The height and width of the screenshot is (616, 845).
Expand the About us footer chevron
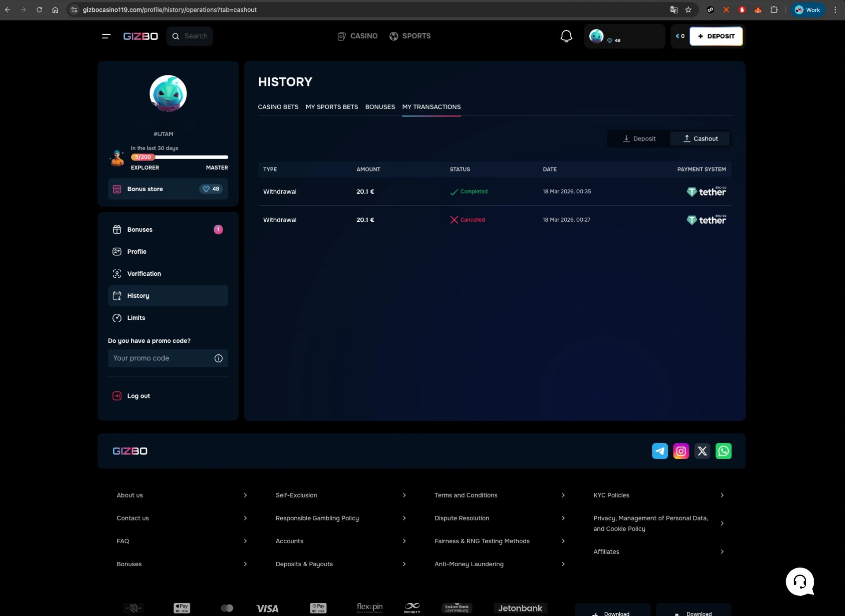[x=245, y=495]
